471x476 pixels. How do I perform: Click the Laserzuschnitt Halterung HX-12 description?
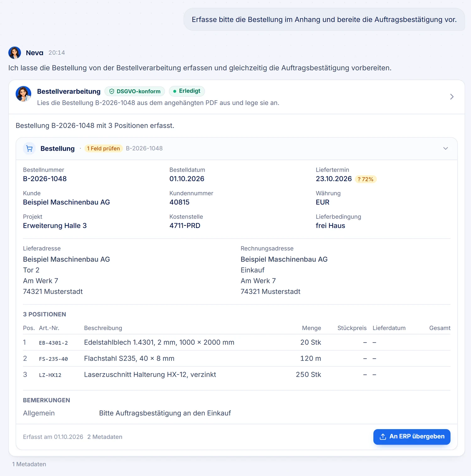click(150, 375)
